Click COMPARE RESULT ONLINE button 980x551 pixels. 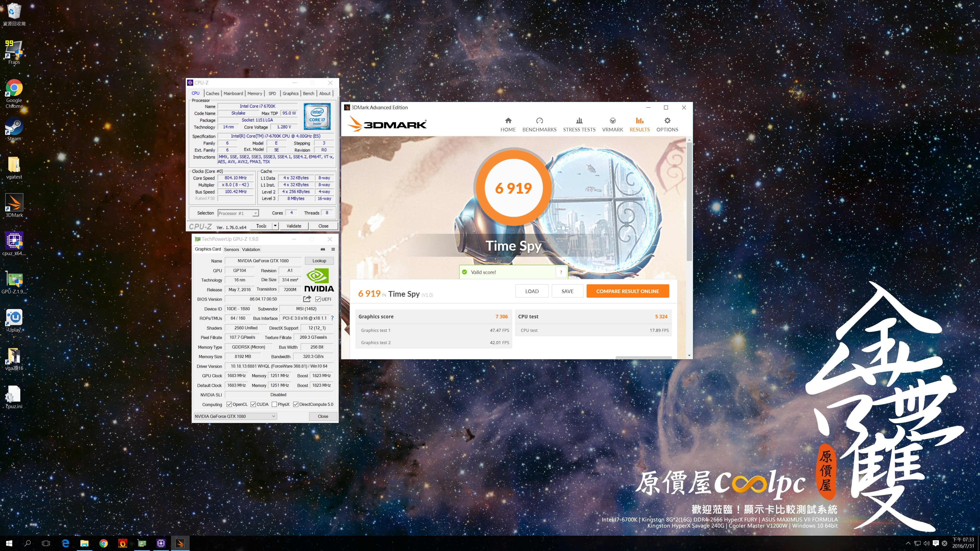pos(627,291)
